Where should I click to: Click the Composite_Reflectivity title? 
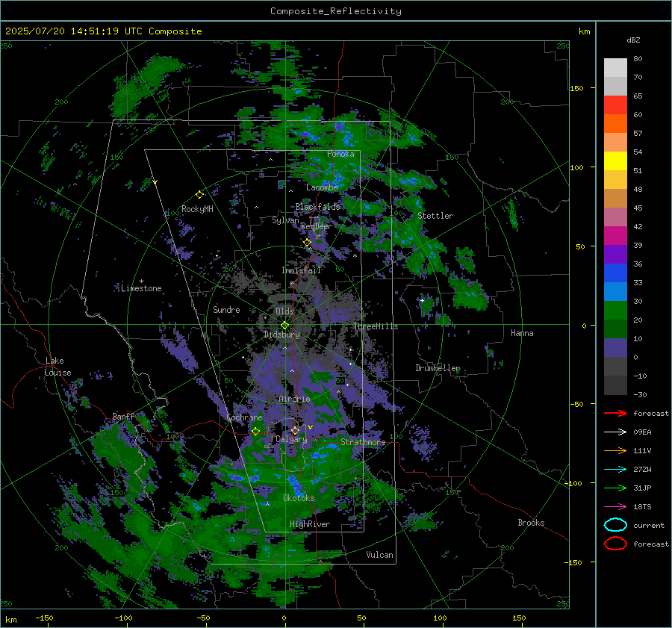[335, 11]
